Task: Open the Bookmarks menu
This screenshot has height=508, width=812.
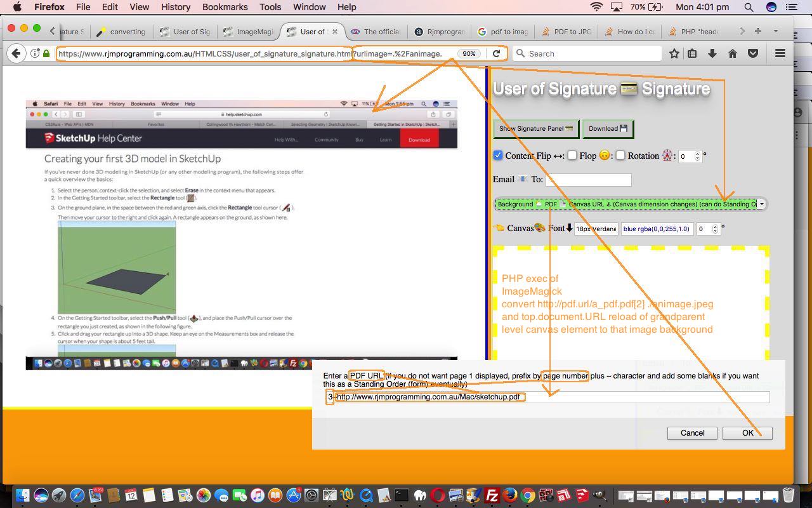Action: 225,7
